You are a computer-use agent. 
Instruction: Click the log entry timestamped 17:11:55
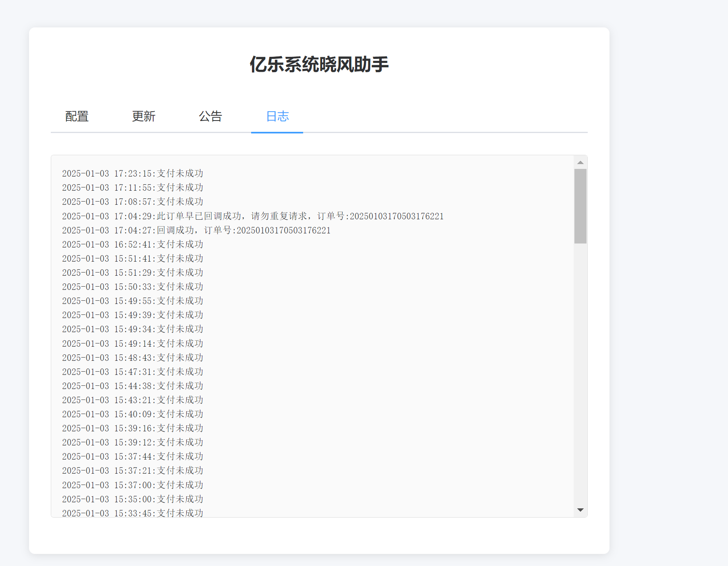pos(133,187)
